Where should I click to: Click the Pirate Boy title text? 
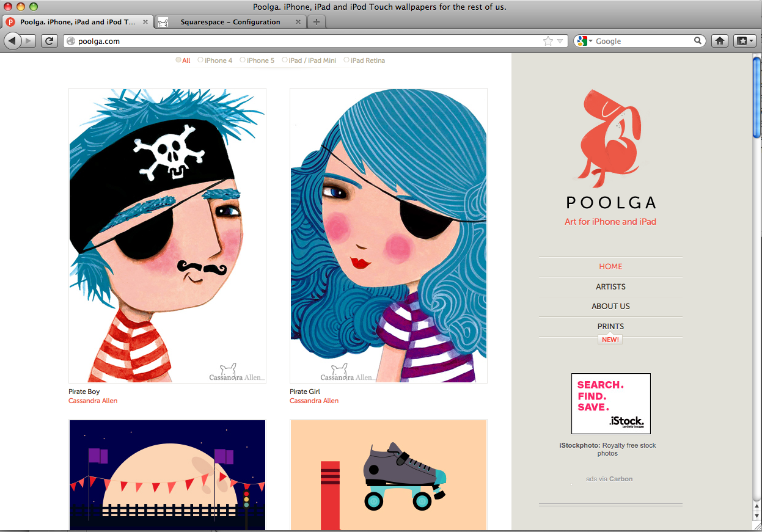84,392
